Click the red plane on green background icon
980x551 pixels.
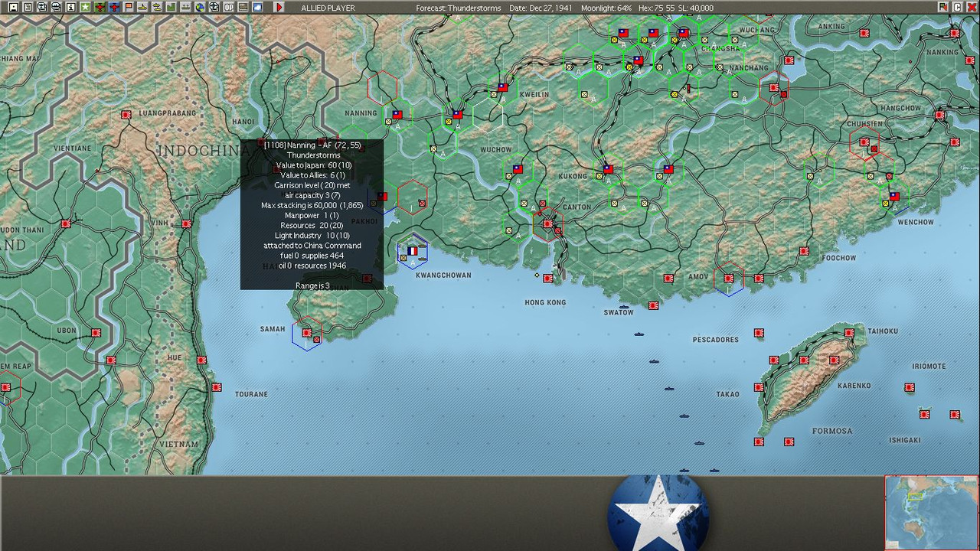pyautogui.click(x=100, y=7)
